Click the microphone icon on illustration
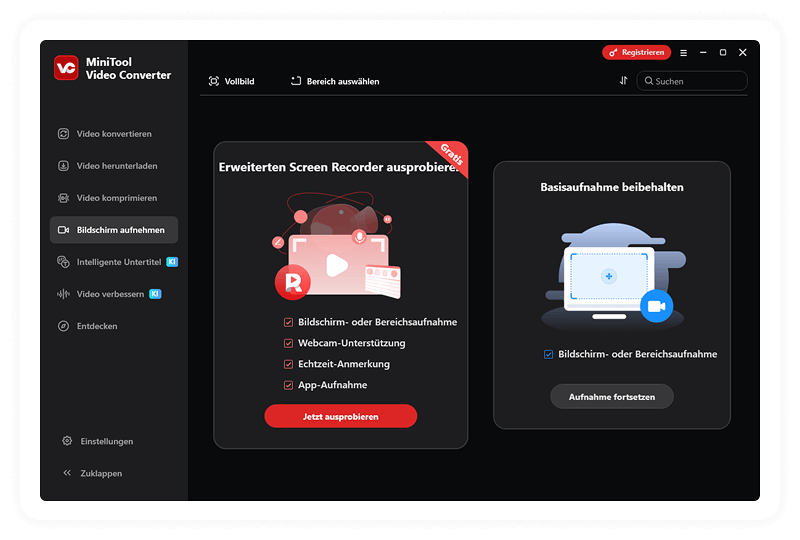 359,237
